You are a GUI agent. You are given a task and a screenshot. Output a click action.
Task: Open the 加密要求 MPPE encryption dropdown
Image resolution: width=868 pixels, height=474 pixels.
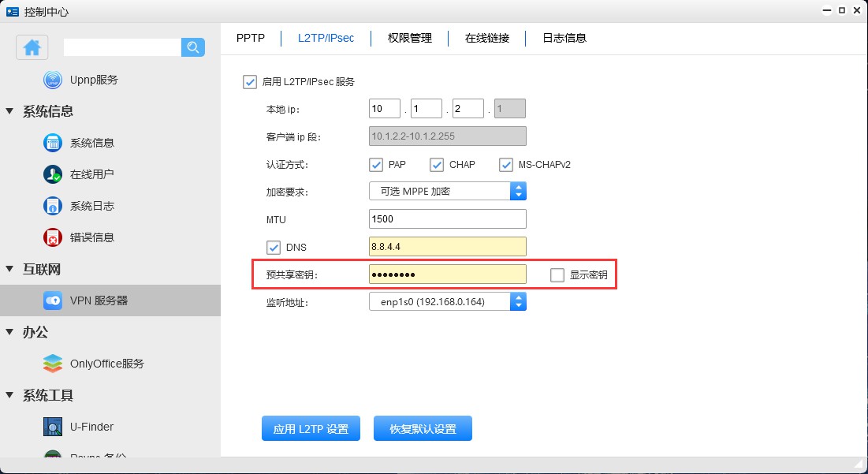pos(518,190)
